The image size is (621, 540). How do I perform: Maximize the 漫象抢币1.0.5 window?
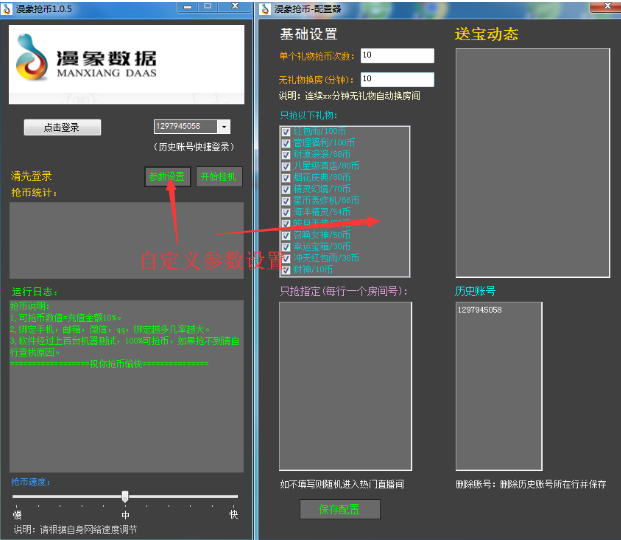point(208,6)
